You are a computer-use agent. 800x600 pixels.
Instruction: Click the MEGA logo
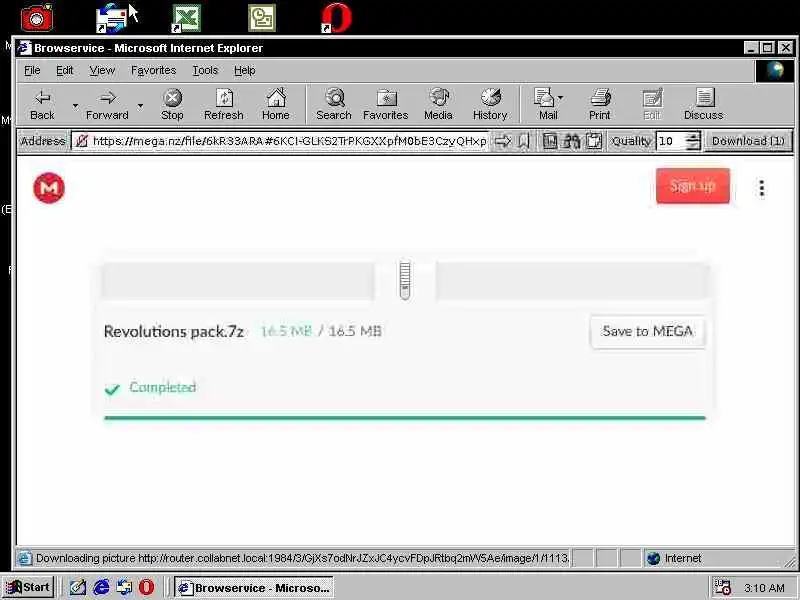click(49, 188)
